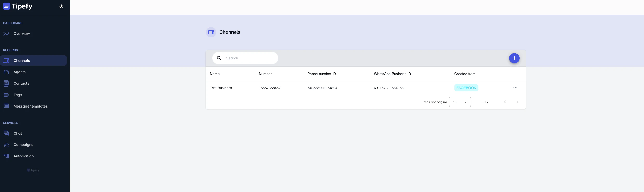Viewport: 644px width, 192px height.
Task: Click the Channels page header icon
Action: point(211,32)
